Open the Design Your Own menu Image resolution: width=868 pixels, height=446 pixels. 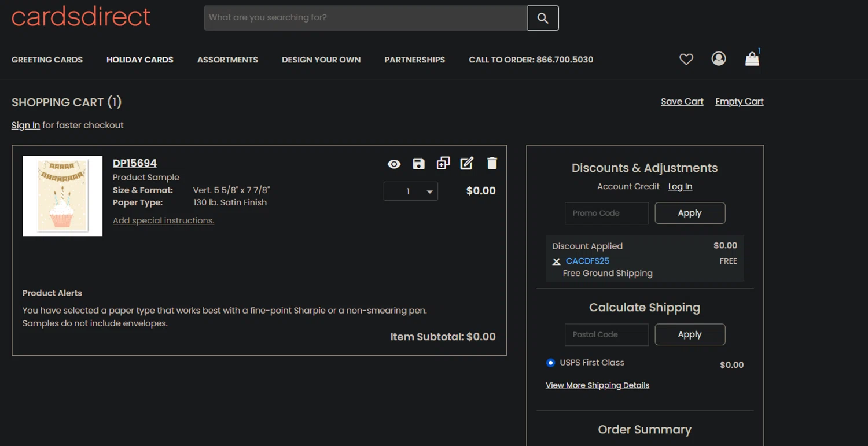coord(321,60)
